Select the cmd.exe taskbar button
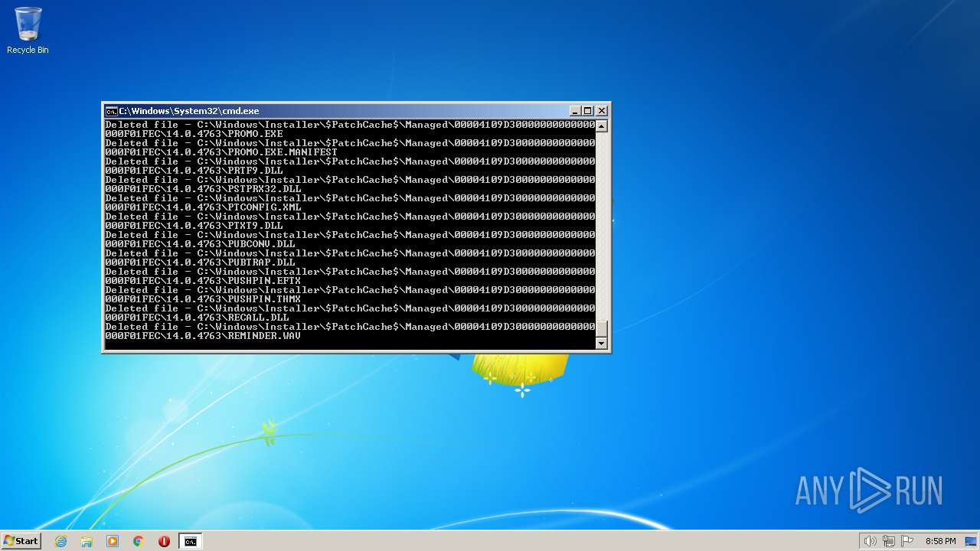 (x=190, y=541)
